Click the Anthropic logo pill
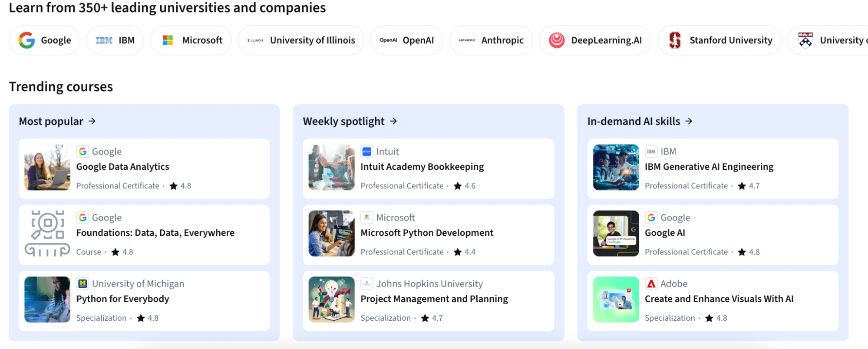The height and width of the screenshot is (349, 868). (x=491, y=40)
